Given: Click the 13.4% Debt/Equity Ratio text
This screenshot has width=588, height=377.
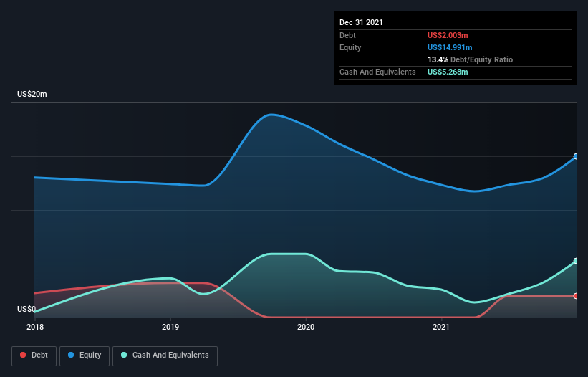Looking at the screenshot, I should tap(470, 59).
